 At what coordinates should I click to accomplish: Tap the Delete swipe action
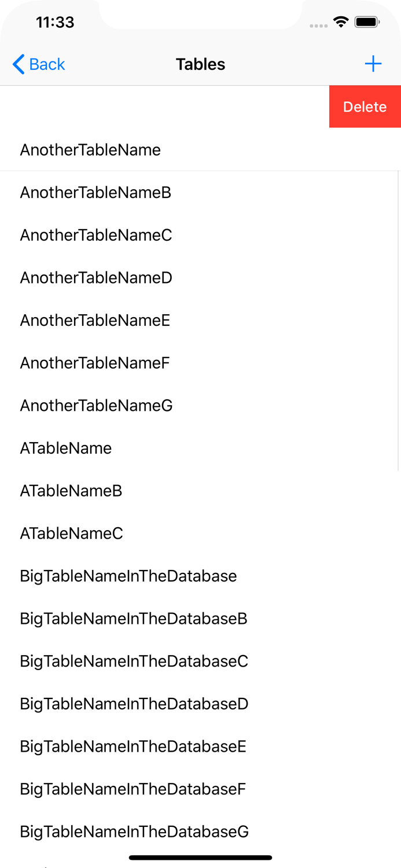365,106
